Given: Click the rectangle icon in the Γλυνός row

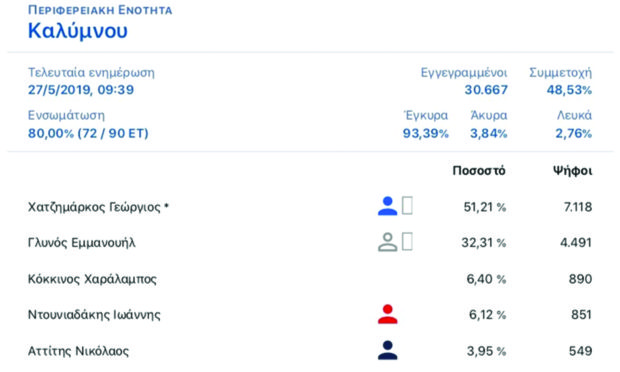Looking at the screenshot, I should [x=407, y=242].
